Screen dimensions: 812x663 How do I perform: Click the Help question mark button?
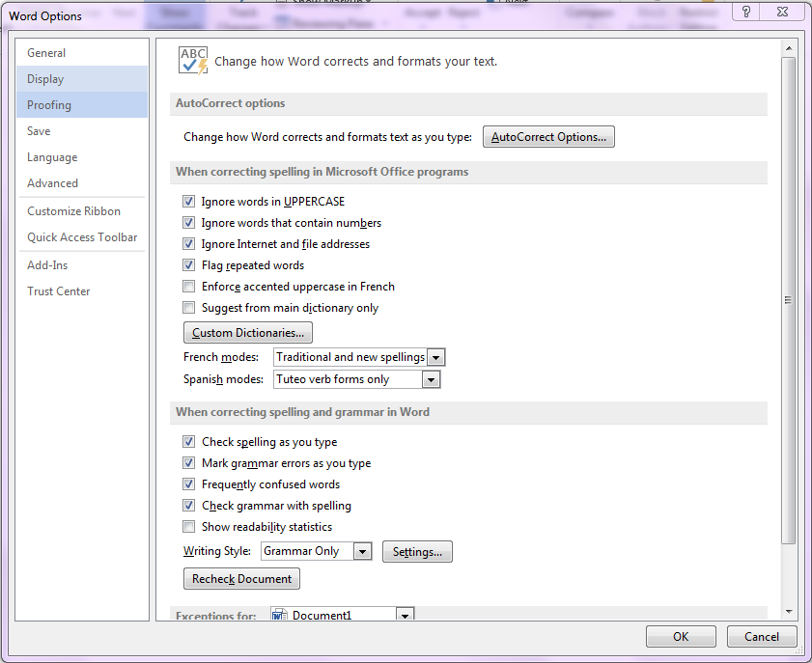[x=746, y=12]
